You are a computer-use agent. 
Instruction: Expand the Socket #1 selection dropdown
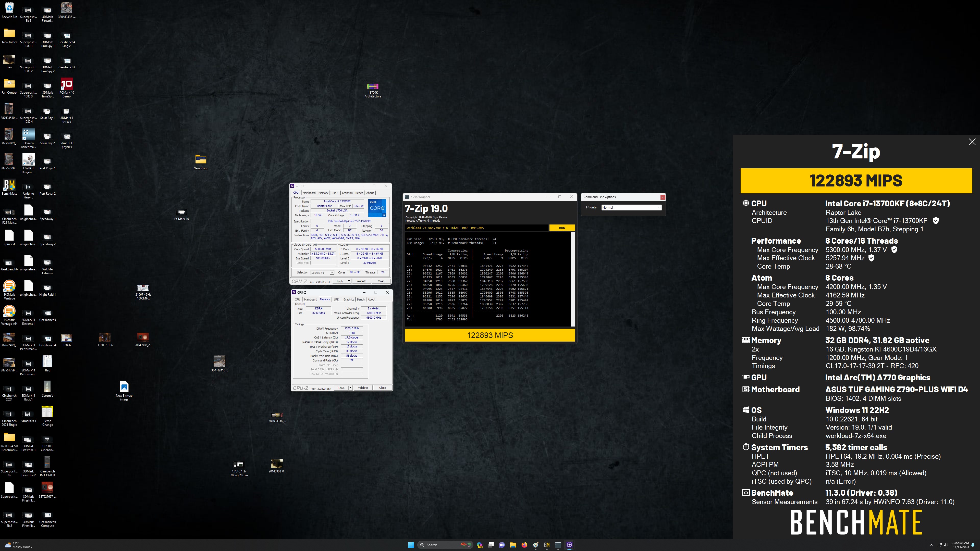(x=322, y=273)
